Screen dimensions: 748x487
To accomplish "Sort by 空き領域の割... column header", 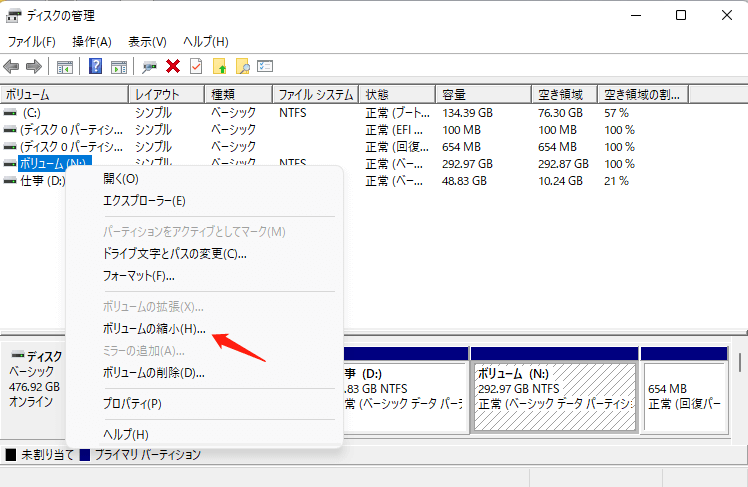I will pos(643,94).
